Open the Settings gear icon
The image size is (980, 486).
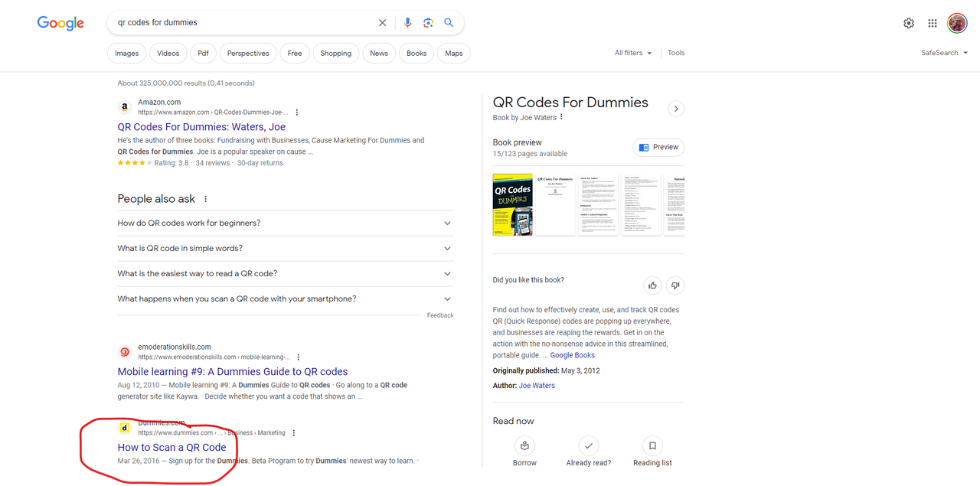[909, 23]
